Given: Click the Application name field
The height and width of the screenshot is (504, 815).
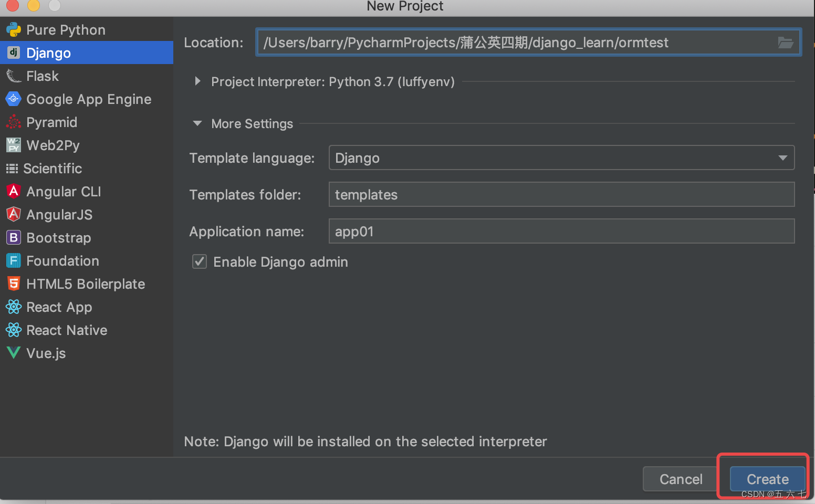Looking at the screenshot, I should click(561, 231).
